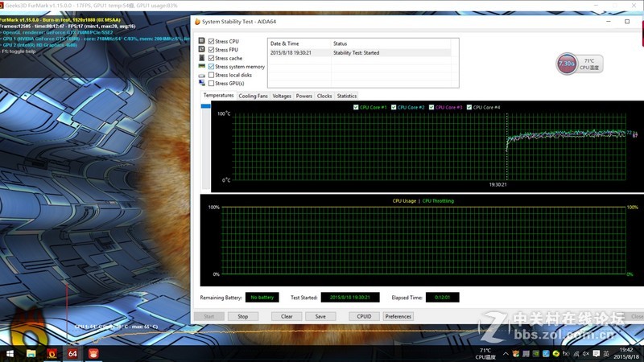
Task: Open the taskbar clock showing 19:42
Action: pos(626,353)
